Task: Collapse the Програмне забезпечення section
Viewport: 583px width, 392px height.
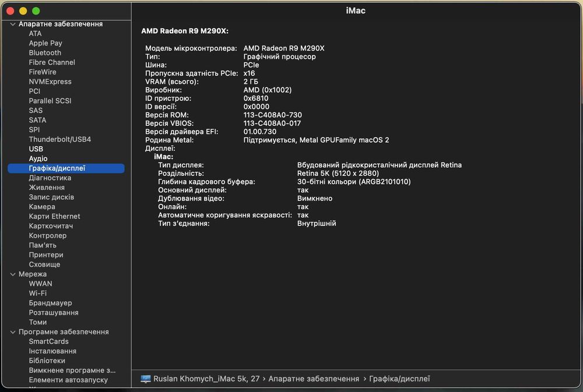Action: tap(13, 332)
